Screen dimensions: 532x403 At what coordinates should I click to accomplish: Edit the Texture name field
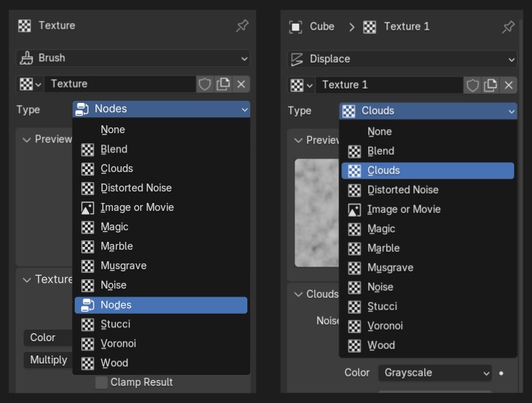pos(120,84)
